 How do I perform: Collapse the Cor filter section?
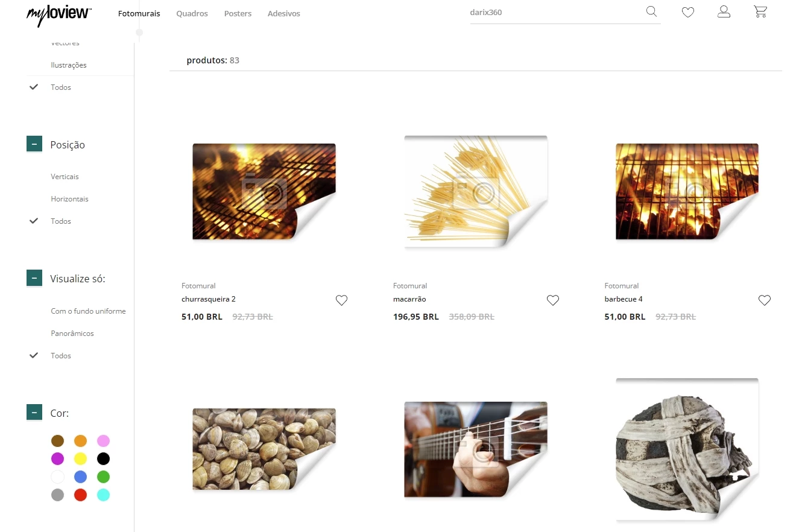point(34,413)
